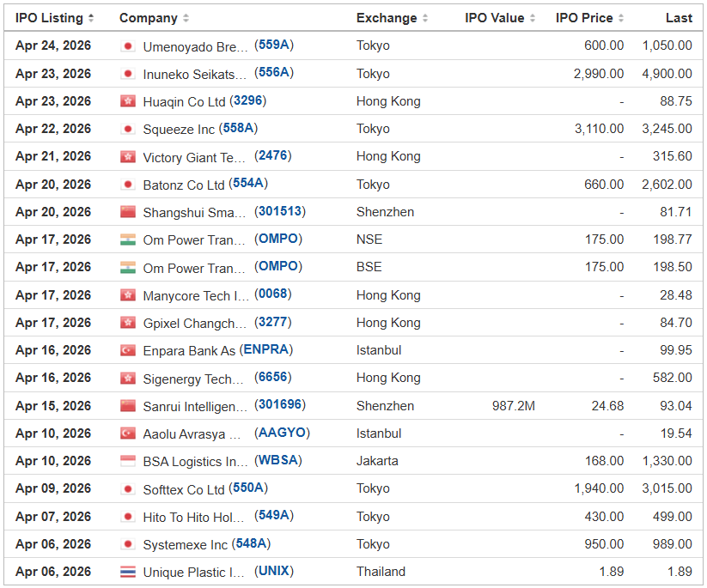Image resolution: width=707 pixels, height=588 pixels.
Task: Select IPO Price 24.68 cell
Action: click(x=608, y=406)
